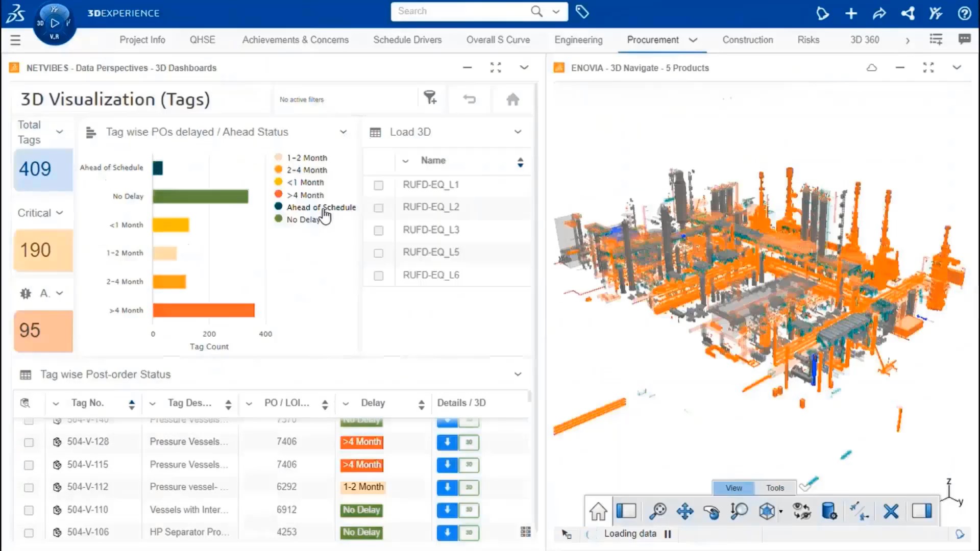Expand Tag wise Post-order Status panel
Image resolution: width=980 pixels, height=551 pixels.
coord(518,374)
